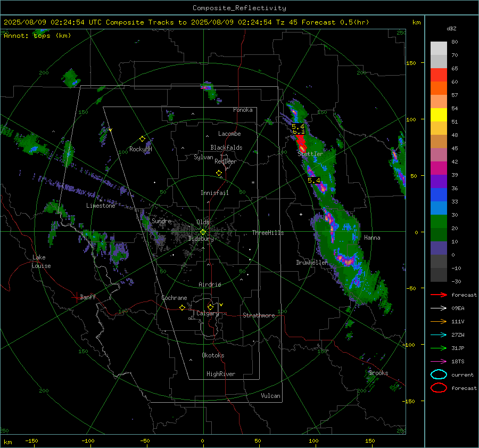Click the red cross marker beside Banff
The image size is (479, 448).
(x=76, y=297)
